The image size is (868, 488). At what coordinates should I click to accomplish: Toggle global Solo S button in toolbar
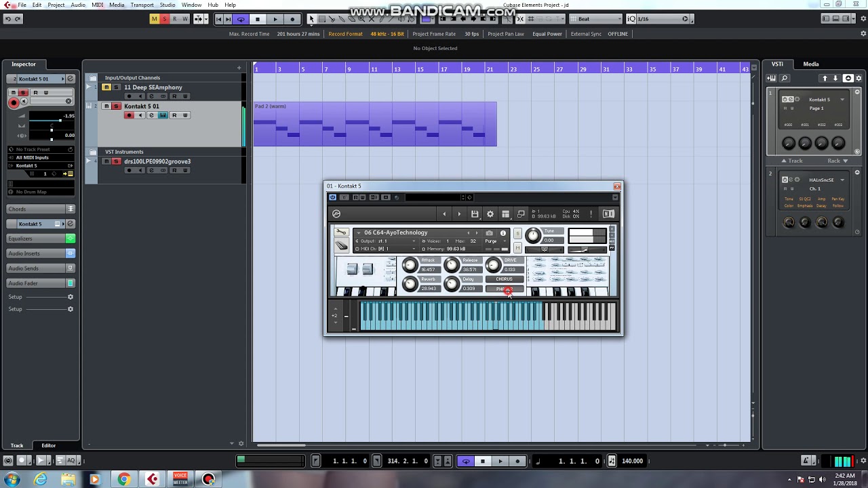165,19
